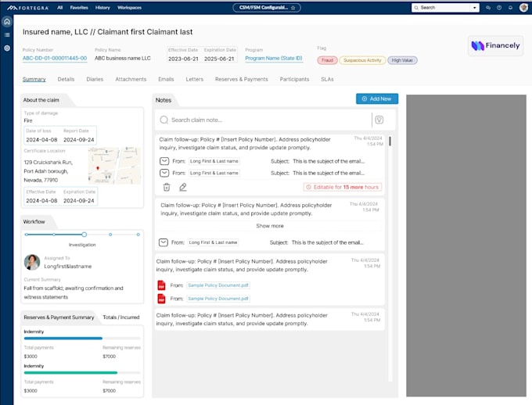Viewport: 532px width, 405px height.
Task: Click the user avatar in top right
Action: [523, 7]
